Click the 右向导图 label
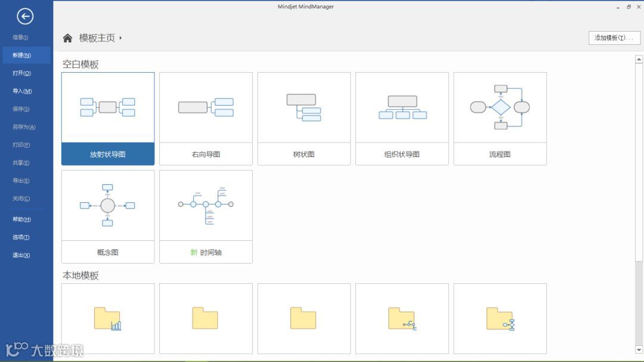Screen dimensions: 644x362 tap(206, 154)
